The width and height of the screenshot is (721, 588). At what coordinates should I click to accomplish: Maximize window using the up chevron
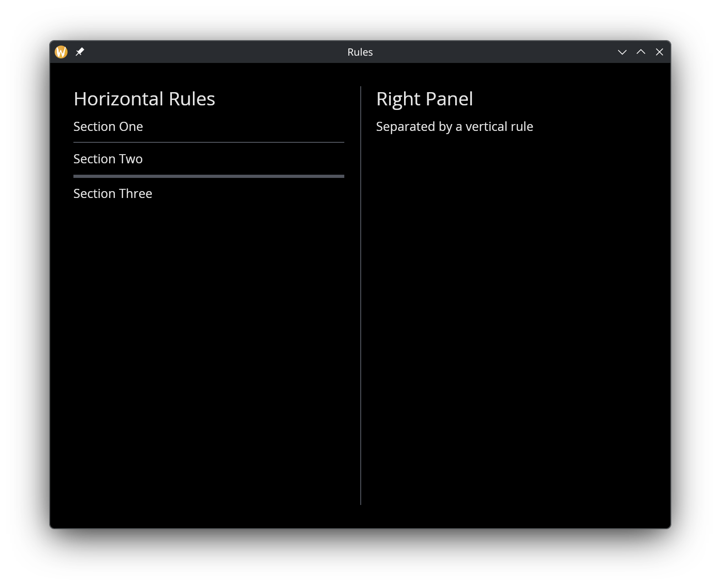click(641, 52)
